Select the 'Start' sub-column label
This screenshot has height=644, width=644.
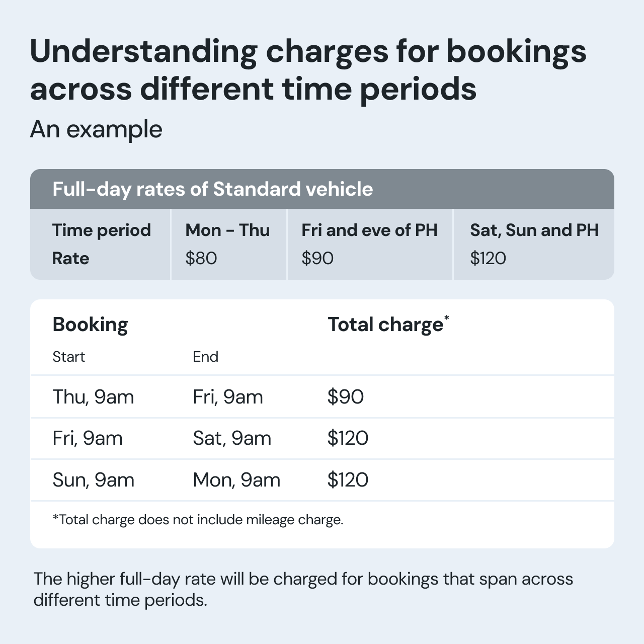(68, 357)
